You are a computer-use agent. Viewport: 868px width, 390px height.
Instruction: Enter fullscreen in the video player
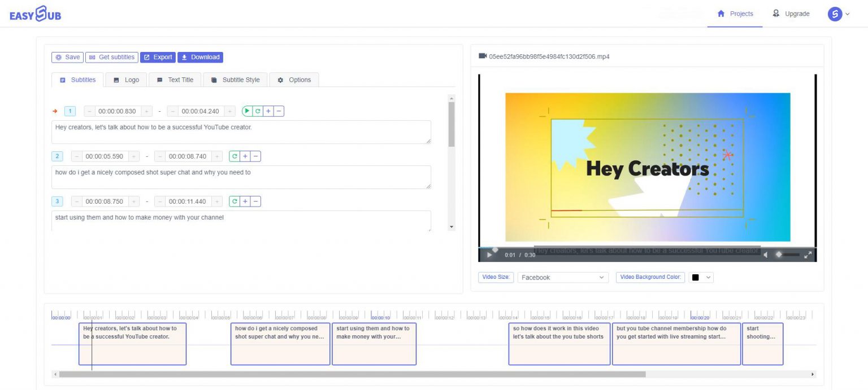[x=808, y=255]
